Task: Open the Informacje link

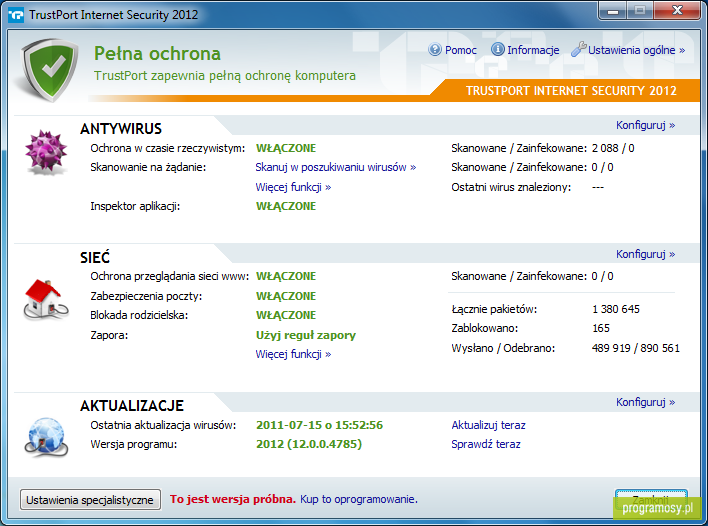Action: tap(533, 50)
